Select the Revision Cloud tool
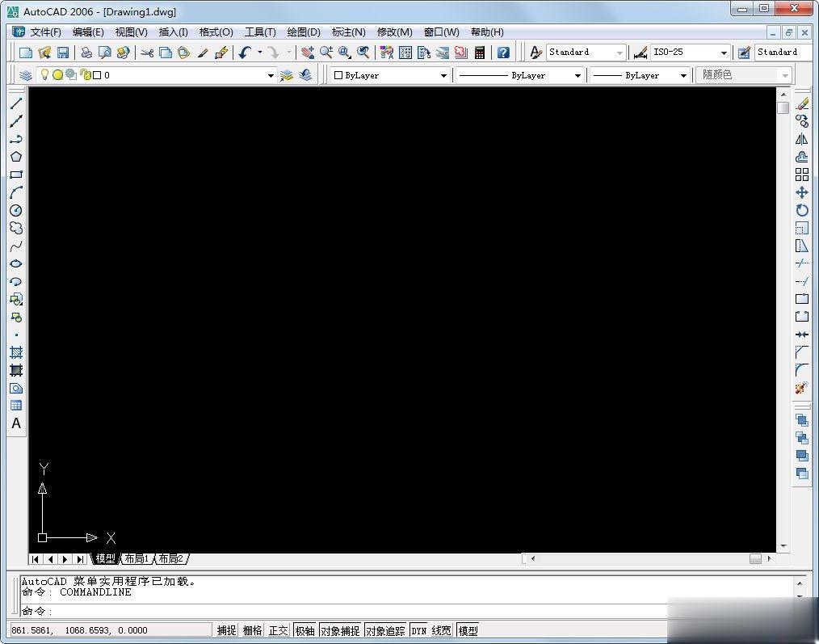819x644 pixels. 16,229
